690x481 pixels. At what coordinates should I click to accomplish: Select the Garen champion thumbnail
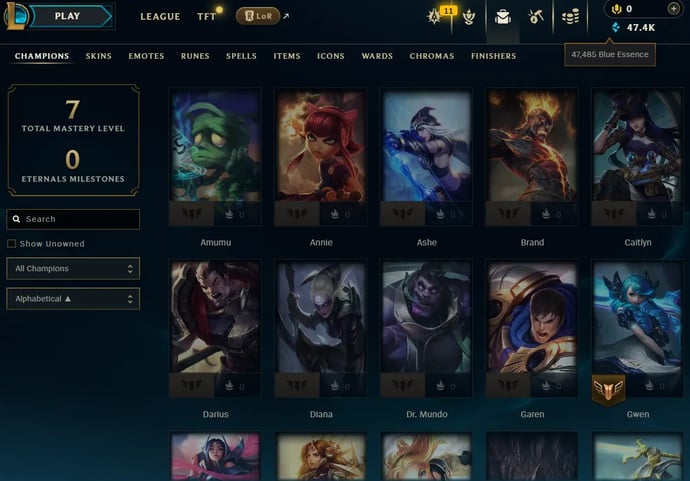coord(532,329)
